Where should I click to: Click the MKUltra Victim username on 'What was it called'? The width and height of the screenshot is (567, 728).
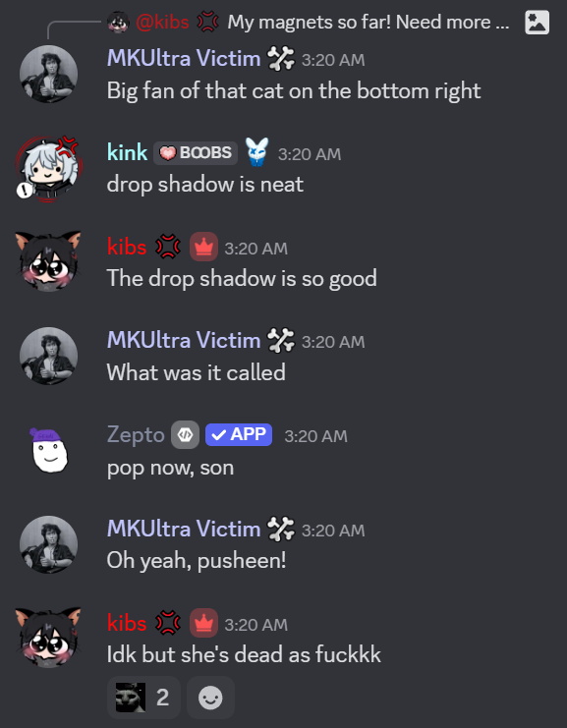pyautogui.click(x=184, y=340)
